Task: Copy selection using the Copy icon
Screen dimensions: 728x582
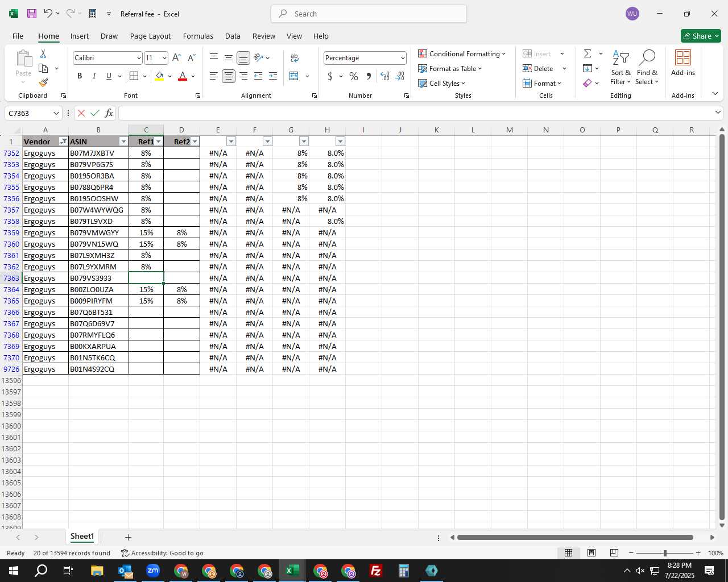Action: 43,68
